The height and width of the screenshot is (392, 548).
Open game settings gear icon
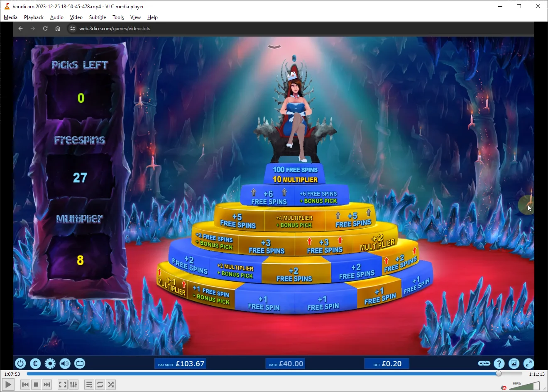(x=50, y=364)
